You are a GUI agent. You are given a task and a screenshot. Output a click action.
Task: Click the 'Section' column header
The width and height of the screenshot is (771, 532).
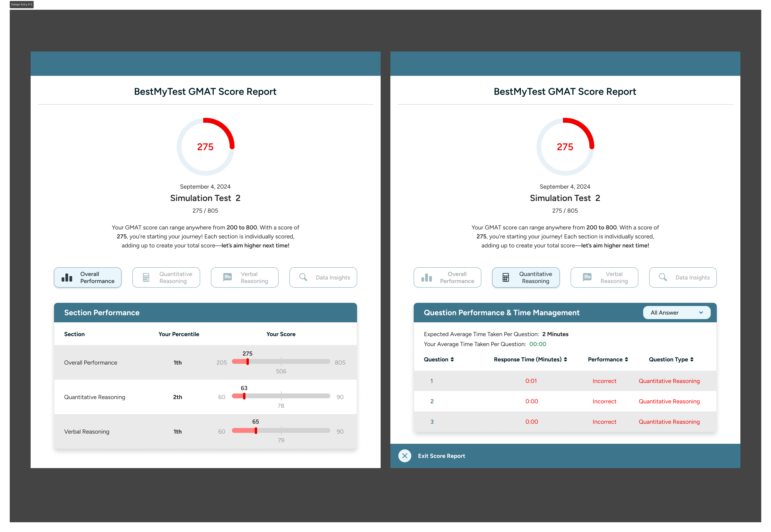pos(74,334)
